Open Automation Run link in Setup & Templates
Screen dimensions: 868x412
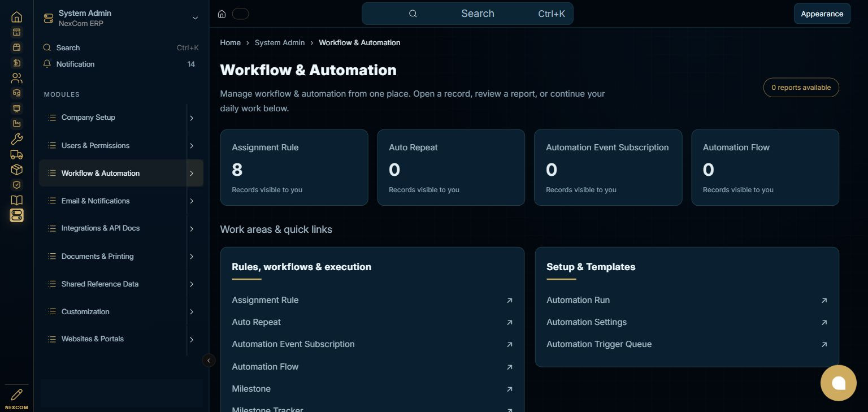pyautogui.click(x=578, y=300)
